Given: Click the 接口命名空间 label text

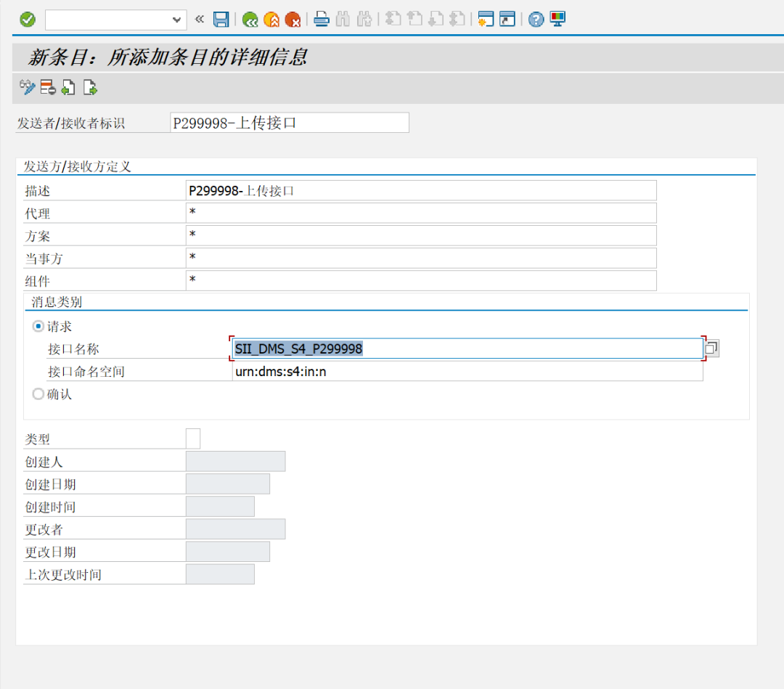Looking at the screenshot, I should 86,372.
